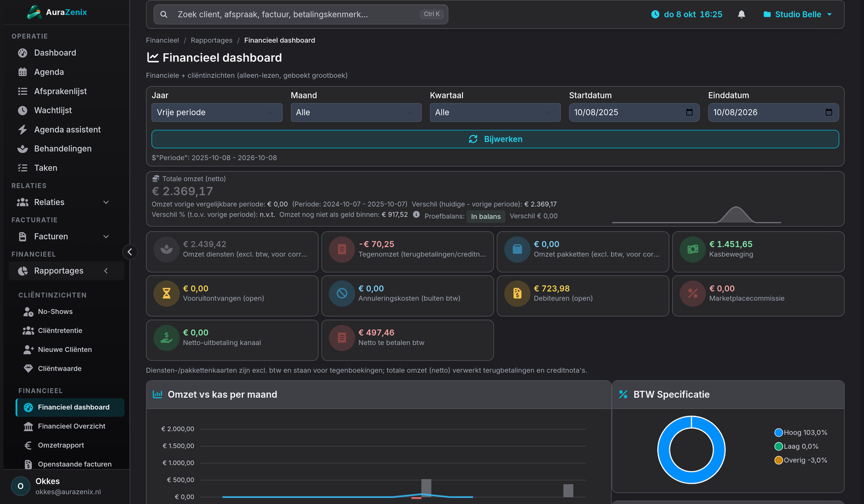Click the AuraZenix logo

pos(57,12)
